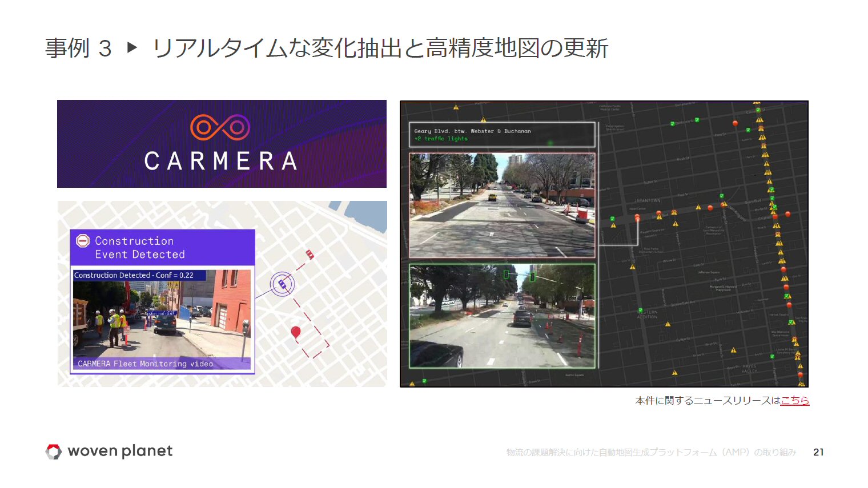The height and width of the screenshot is (488, 868).
Task: Click the triangle arrow bullet in title
Action: (132, 47)
